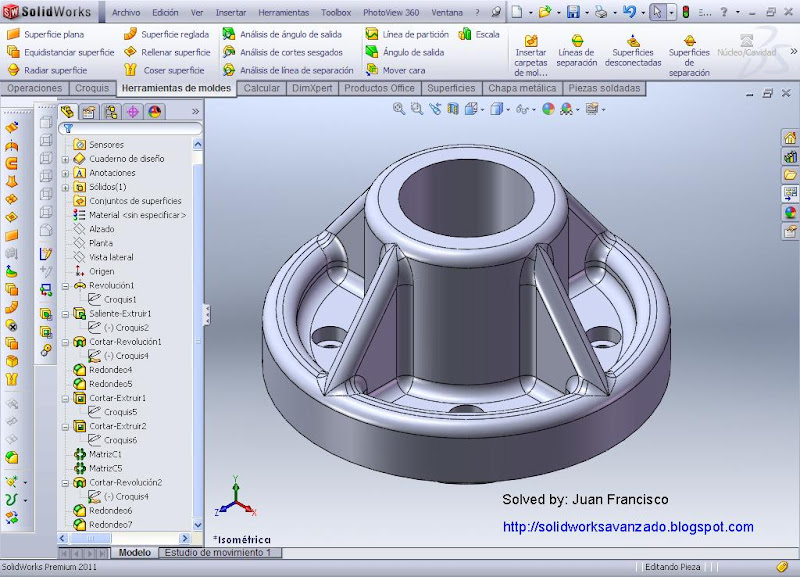The image size is (800, 577).
Task: Open the PropertyManager panel tab icon
Action: [x=88, y=112]
